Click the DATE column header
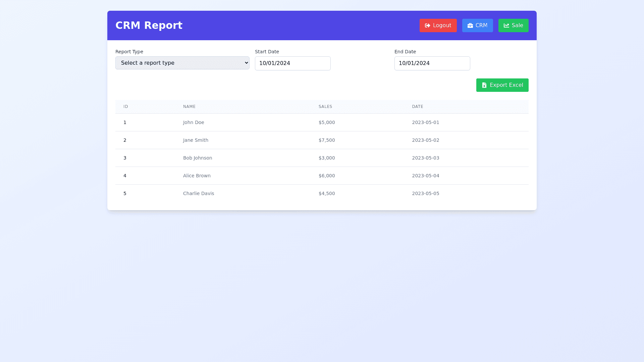Screen dimensions: 644x362 coord(417,107)
